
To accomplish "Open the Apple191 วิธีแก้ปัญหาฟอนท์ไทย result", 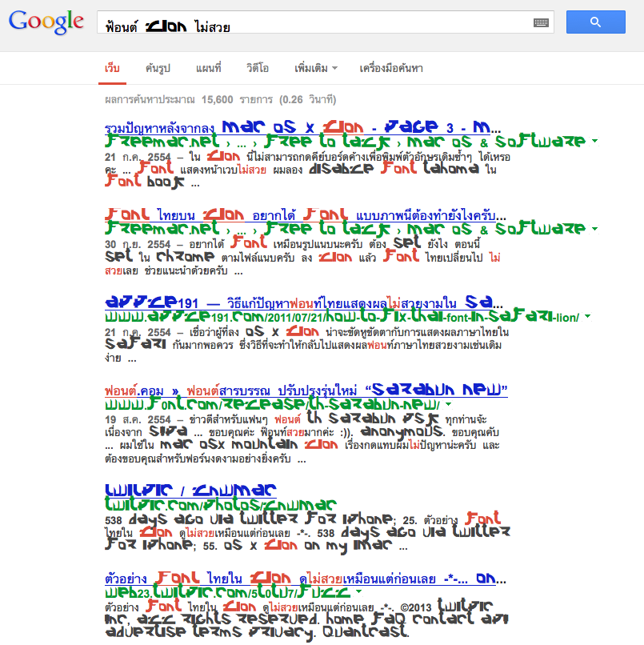I will 303,302.
